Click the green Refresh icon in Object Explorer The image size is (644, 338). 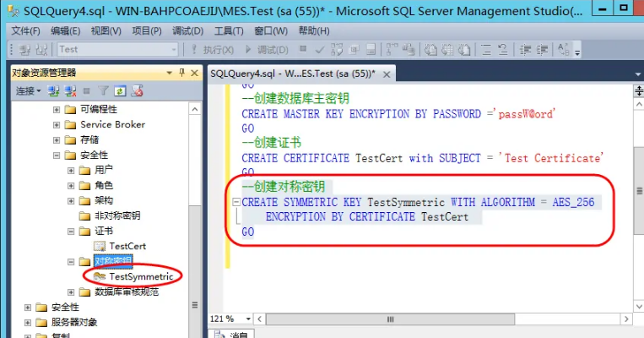[x=120, y=91]
